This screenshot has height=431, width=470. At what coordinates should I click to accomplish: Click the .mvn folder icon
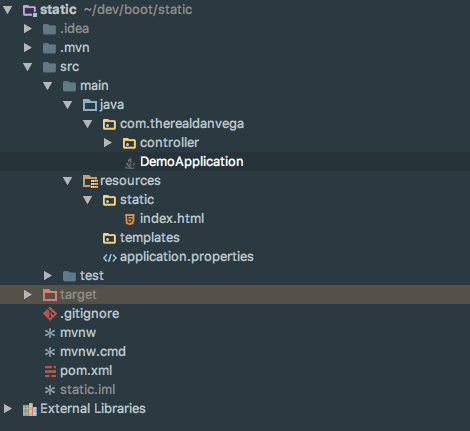coord(49,48)
